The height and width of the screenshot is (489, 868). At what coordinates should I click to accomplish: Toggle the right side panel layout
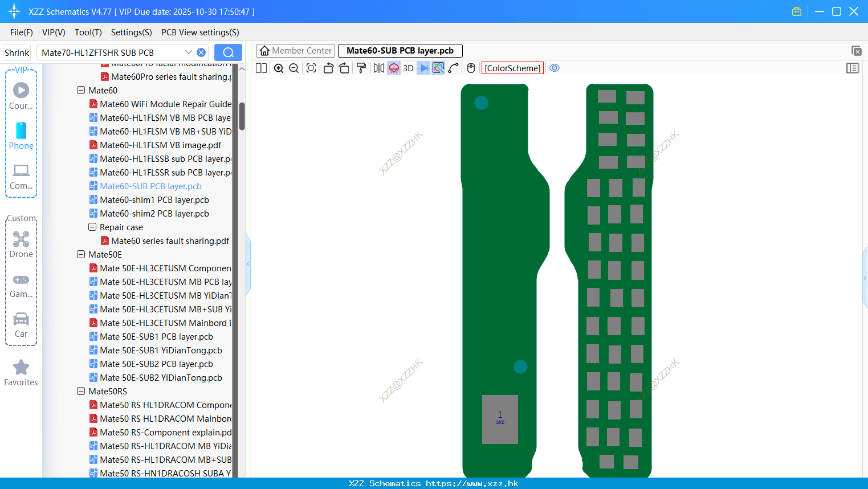[x=853, y=68]
